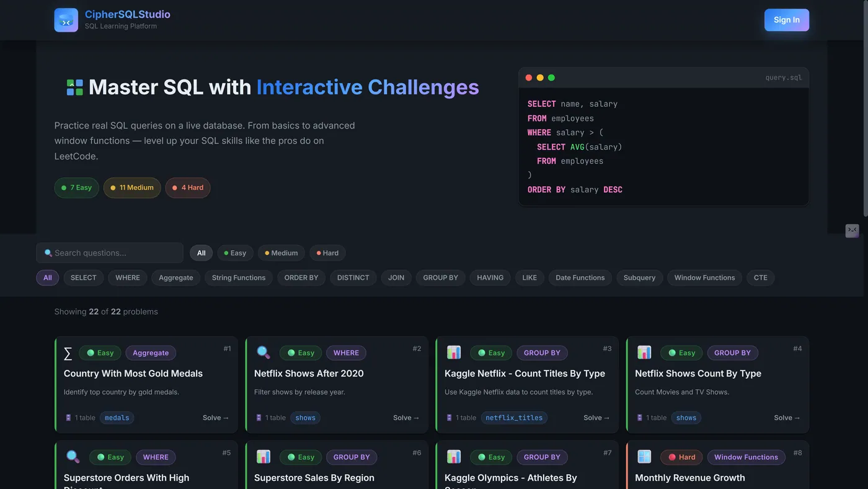
Task: Click the table icon beside the medals tag
Action: [x=68, y=418]
